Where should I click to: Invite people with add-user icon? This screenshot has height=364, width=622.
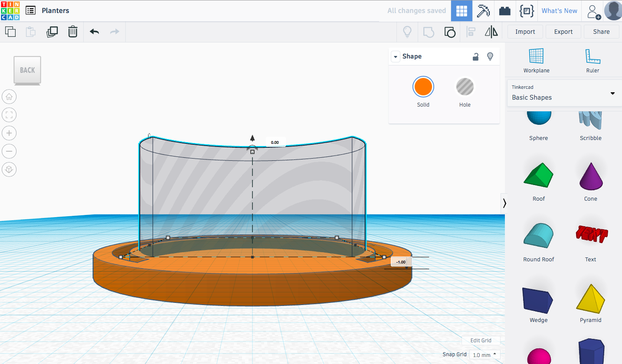(x=593, y=11)
